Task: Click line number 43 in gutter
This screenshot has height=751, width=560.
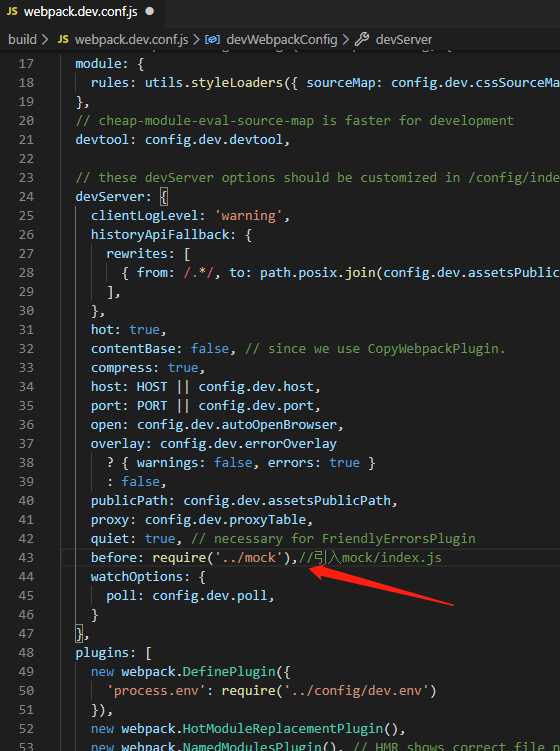Action: tap(26, 558)
